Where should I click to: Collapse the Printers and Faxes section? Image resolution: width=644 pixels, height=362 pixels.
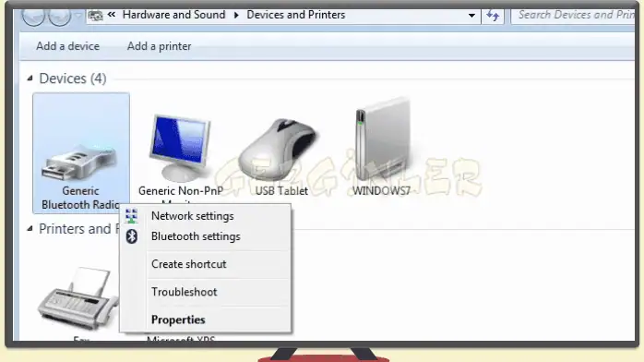30,228
